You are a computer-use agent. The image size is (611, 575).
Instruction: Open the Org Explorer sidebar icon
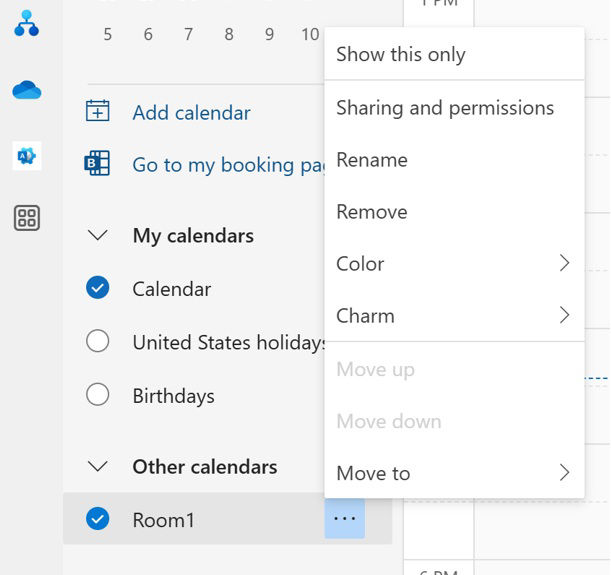[x=27, y=26]
